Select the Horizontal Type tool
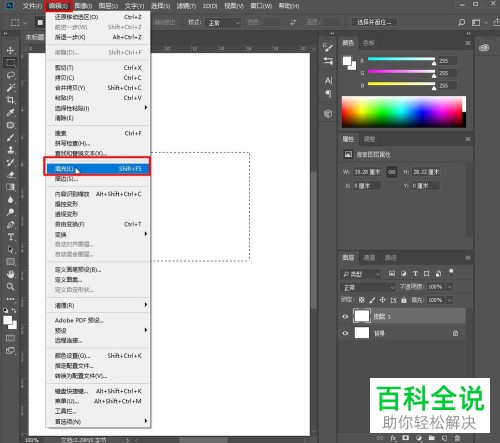Screen dimensions: 500x443 click(x=10, y=237)
